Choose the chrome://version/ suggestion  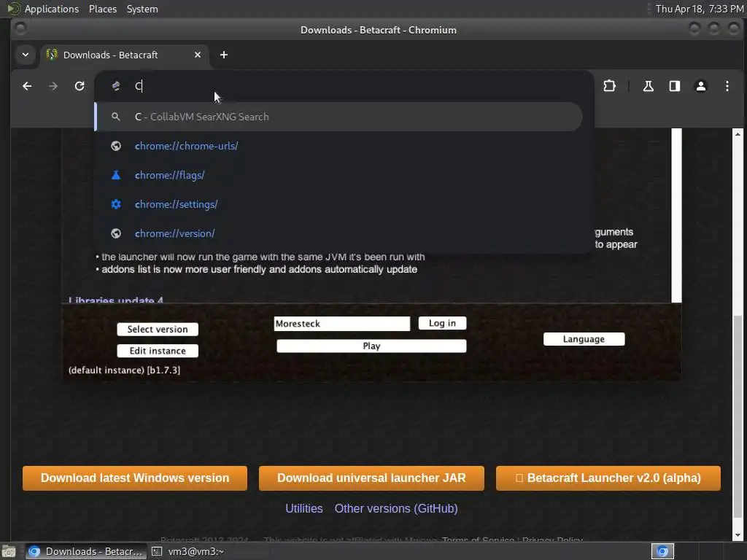tap(338, 233)
